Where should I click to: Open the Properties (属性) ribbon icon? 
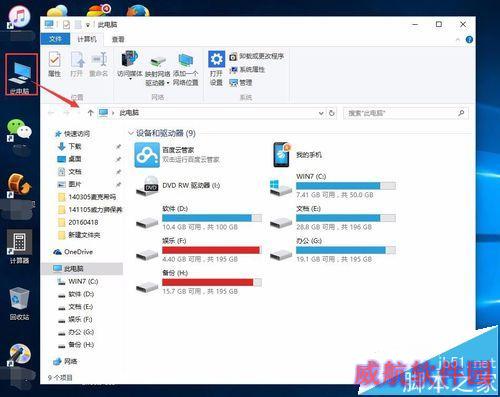click(54, 65)
